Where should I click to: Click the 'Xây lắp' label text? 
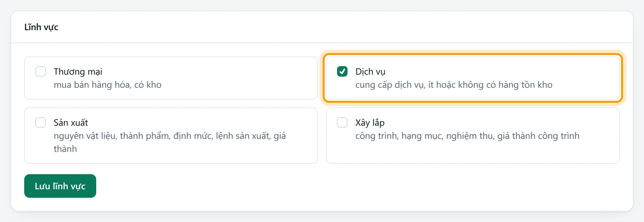click(x=369, y=123)
